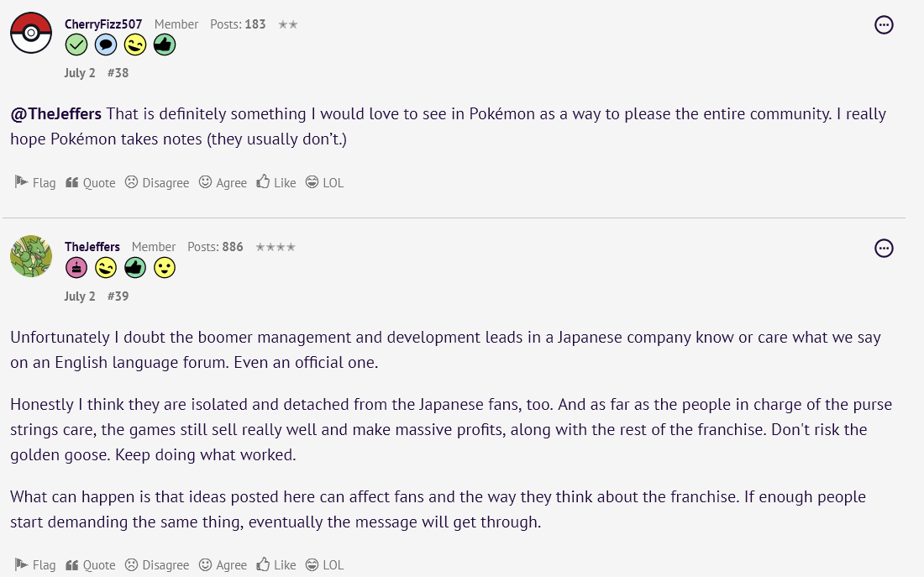Screen dimensions: 924x577
Task: Click TheJeffers' green dragon avatar
Action: point(31,256)
